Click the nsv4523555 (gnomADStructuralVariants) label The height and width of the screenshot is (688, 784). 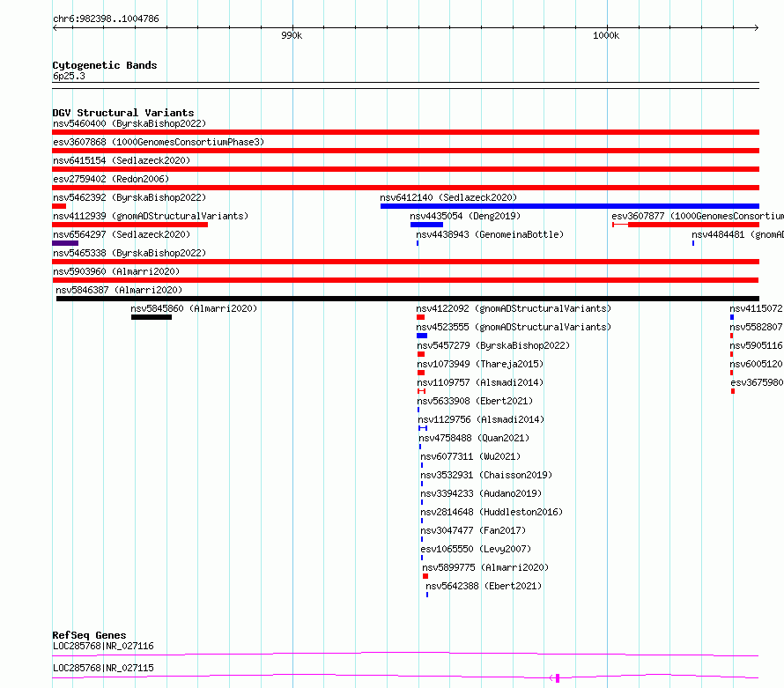tap(514, 327)
